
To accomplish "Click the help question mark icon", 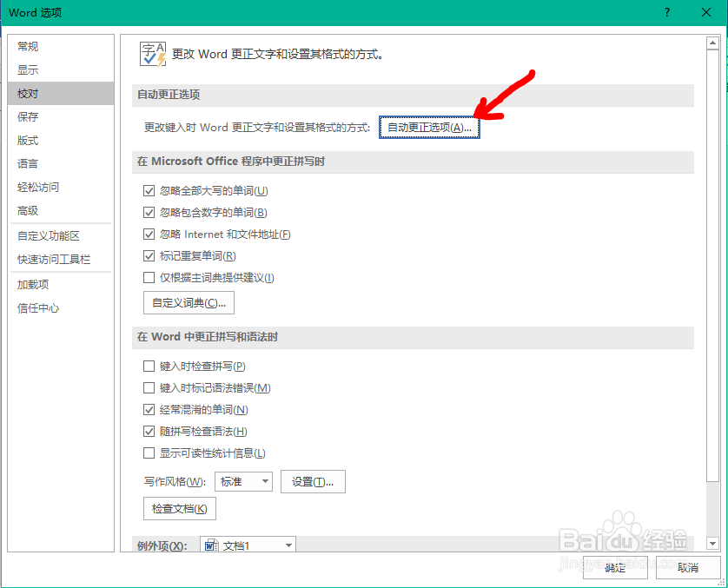I will click(667, 12).
